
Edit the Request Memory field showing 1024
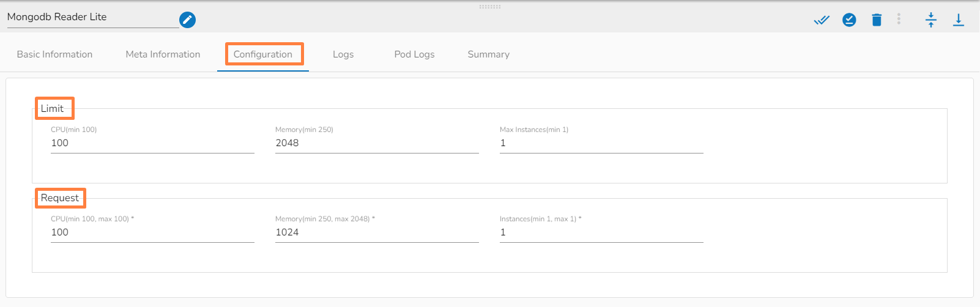click(377, 232)
